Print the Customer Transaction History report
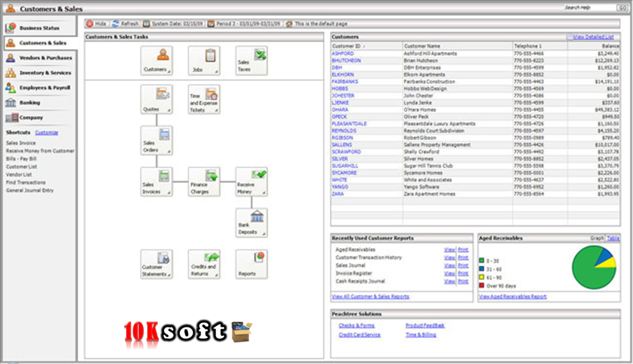633x364 pixels. click(463, 258)
